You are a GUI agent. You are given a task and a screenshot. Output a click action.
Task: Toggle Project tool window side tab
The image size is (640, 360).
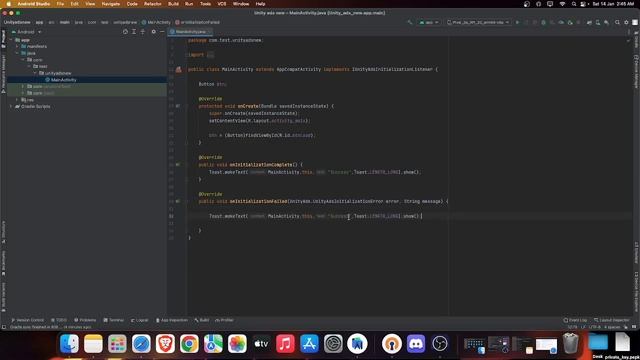click(4, 39)
